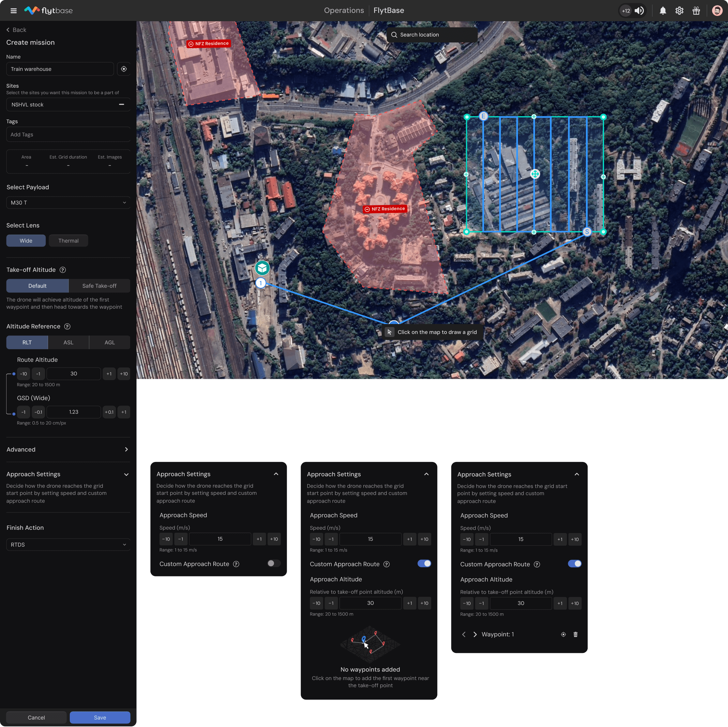Screen dimensions: 728x727
Task: Click the speaker volume icon
Action: [639, 10]
